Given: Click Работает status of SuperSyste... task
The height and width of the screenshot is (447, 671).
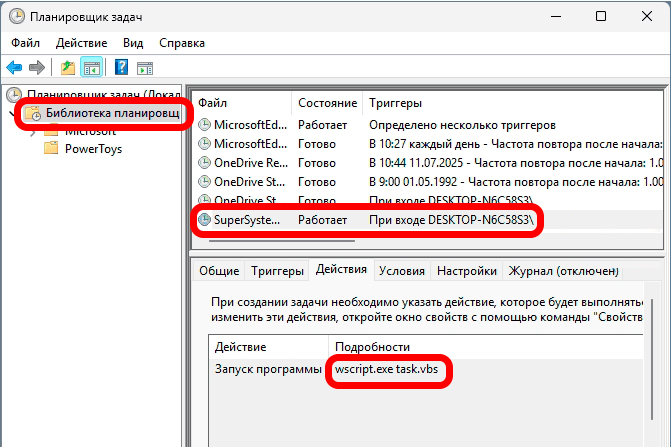Looking at the screenshot, I should [322, 220].
